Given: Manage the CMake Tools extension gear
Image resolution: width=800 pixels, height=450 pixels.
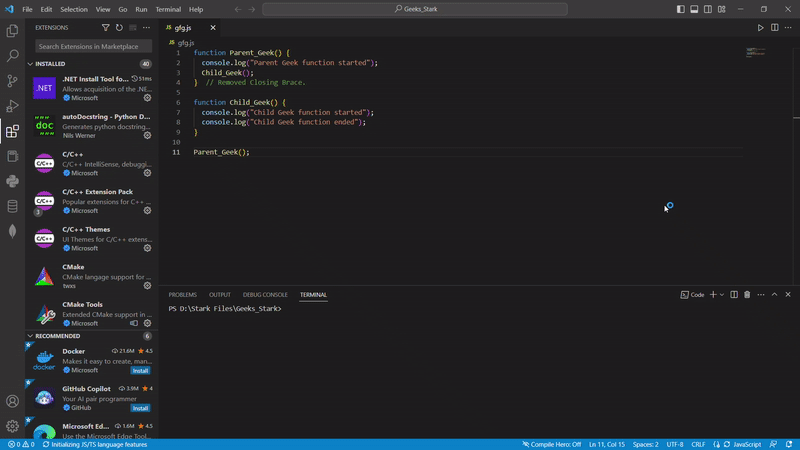Looking at the screenshot, I should point(147,323).
